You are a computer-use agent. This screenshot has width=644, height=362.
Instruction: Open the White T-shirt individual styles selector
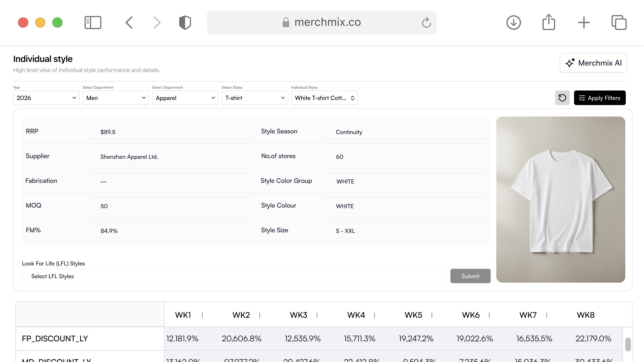tap(324, 98)
